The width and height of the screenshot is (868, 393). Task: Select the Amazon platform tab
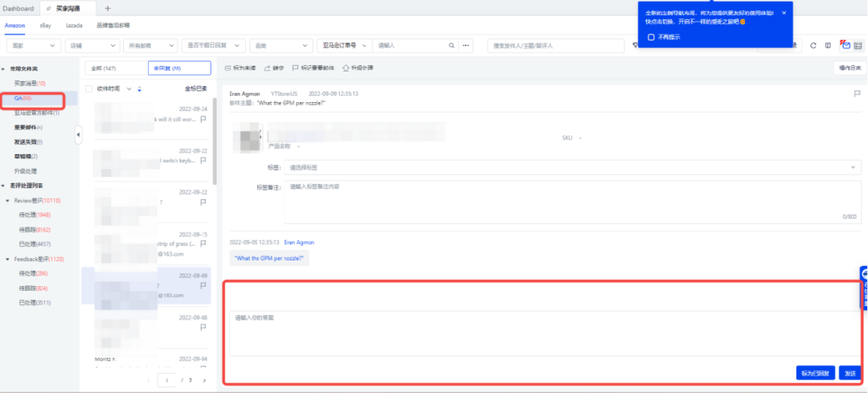[x=15, y=26]
